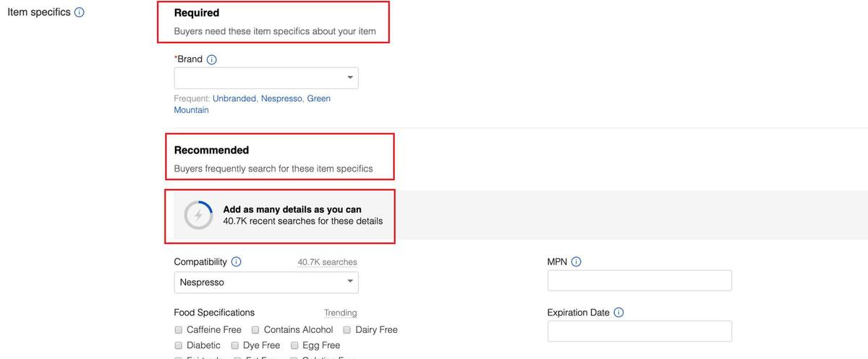Click into the MPN input field

(639, 281)
